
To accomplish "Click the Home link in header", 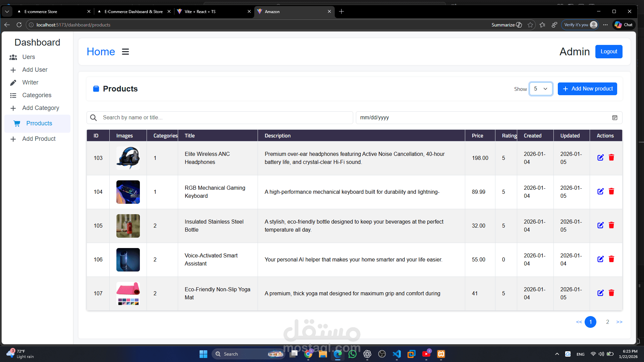I will [x=101, y=52].
